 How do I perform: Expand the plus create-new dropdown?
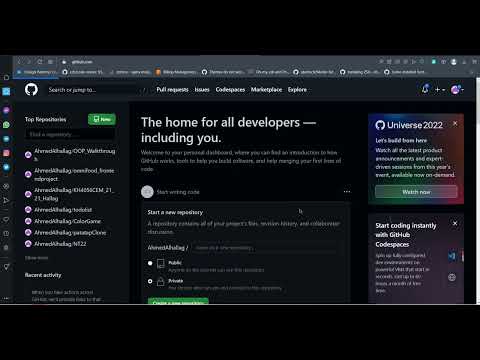pos(440,90)
